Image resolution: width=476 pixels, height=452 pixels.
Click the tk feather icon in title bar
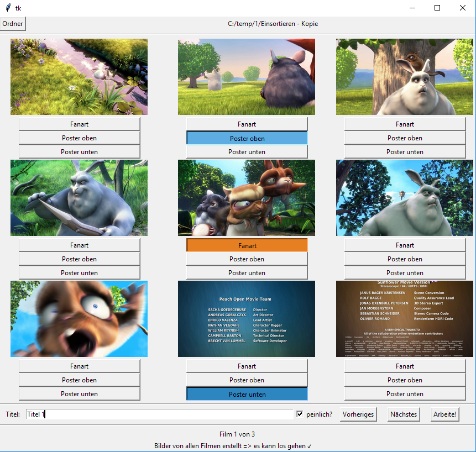(8, 8)
